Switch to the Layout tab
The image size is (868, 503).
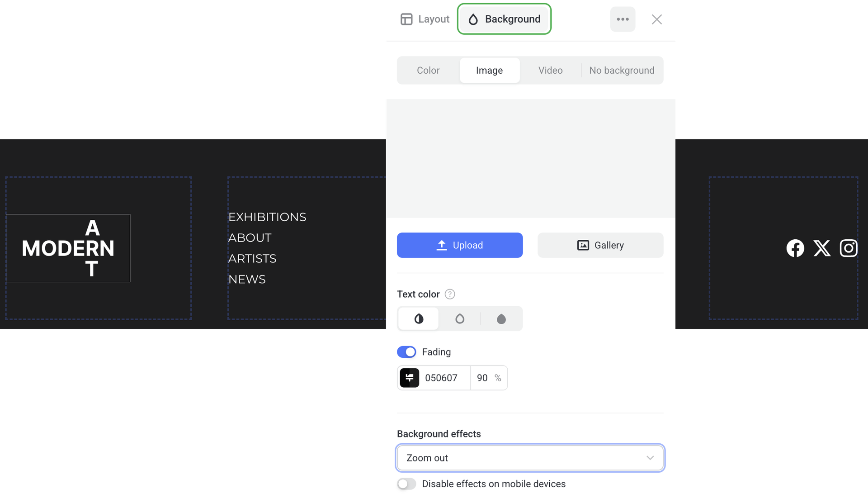pyautogui.click(x=425, y=19)
